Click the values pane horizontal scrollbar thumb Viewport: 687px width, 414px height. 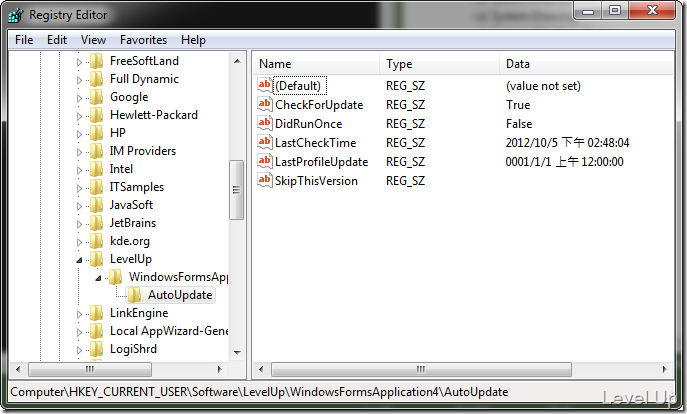pyautogui.click(x=421, y=369)
